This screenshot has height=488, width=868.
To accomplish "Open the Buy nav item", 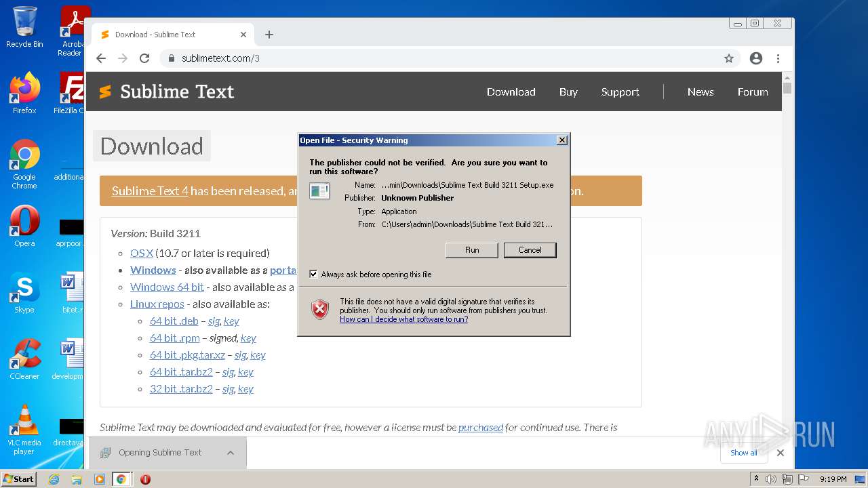I will coord(568,92).
